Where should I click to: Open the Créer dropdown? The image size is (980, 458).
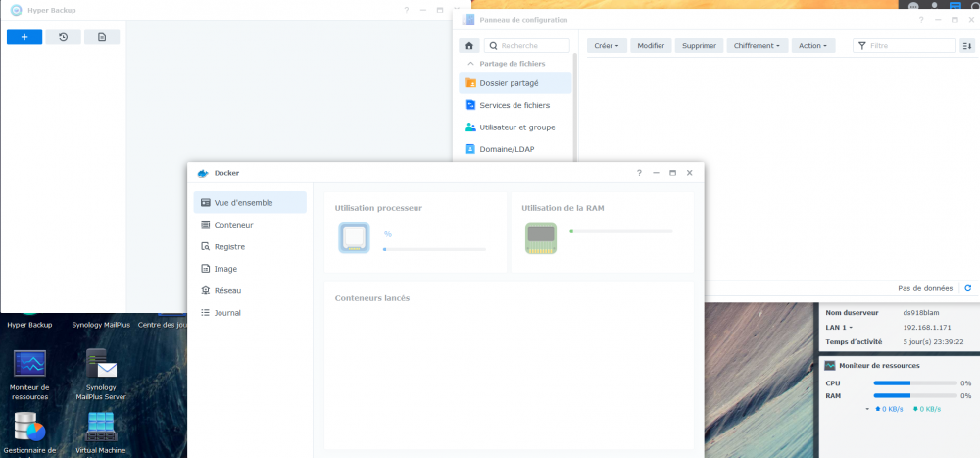[x=607, y=46]
